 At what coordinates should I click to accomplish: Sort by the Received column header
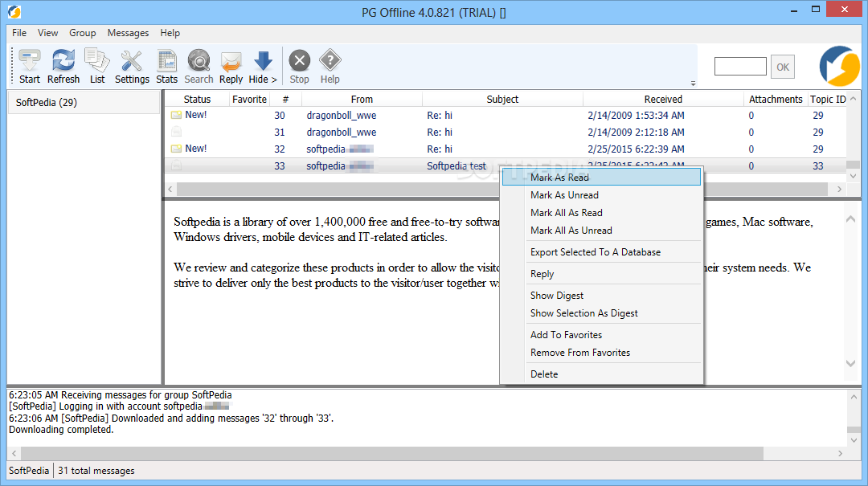pyautogui.click(x=662, y=99)
